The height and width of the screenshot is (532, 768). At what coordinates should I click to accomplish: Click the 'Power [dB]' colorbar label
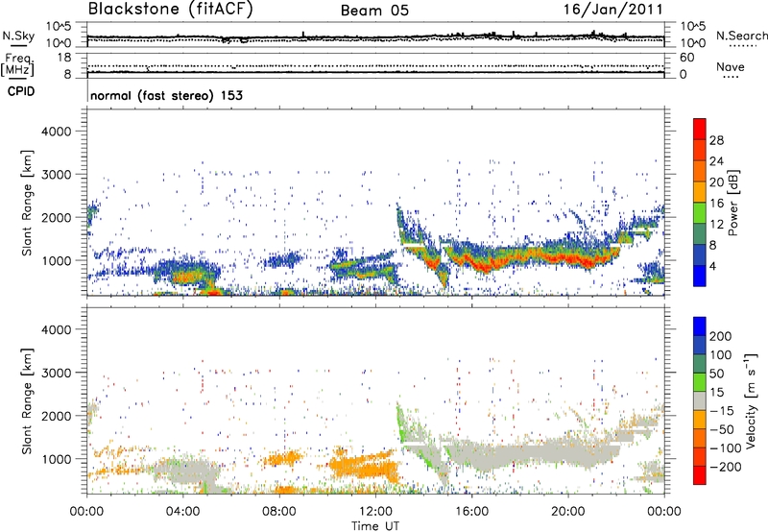(732, 203)
